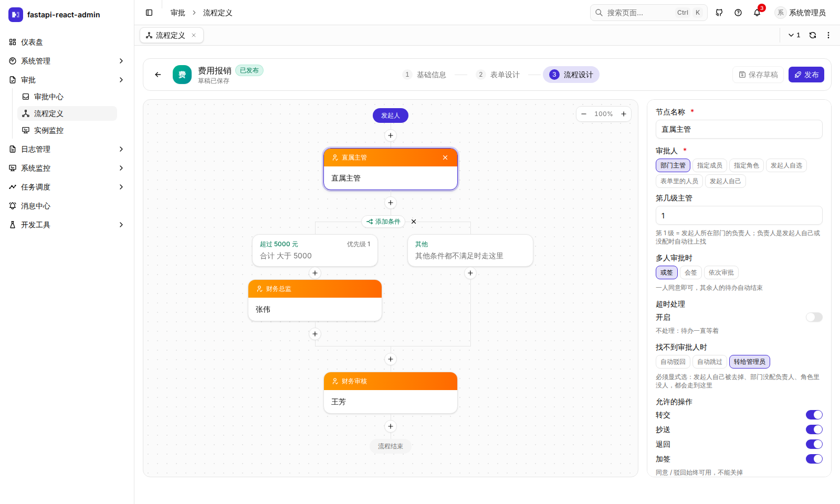Screen dimensions: 840x504
Task: Focus the 节点名称 input field
Action: click(x=739, y=129)
